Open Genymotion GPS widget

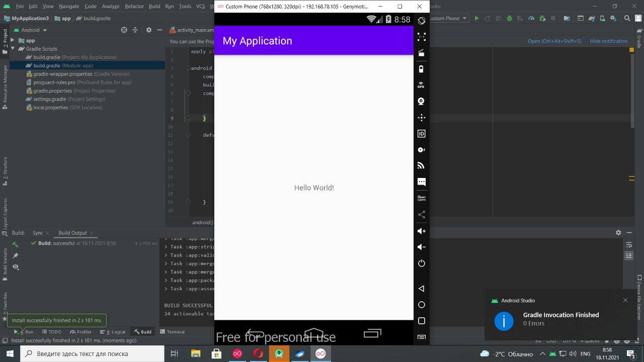coord(422,85)
